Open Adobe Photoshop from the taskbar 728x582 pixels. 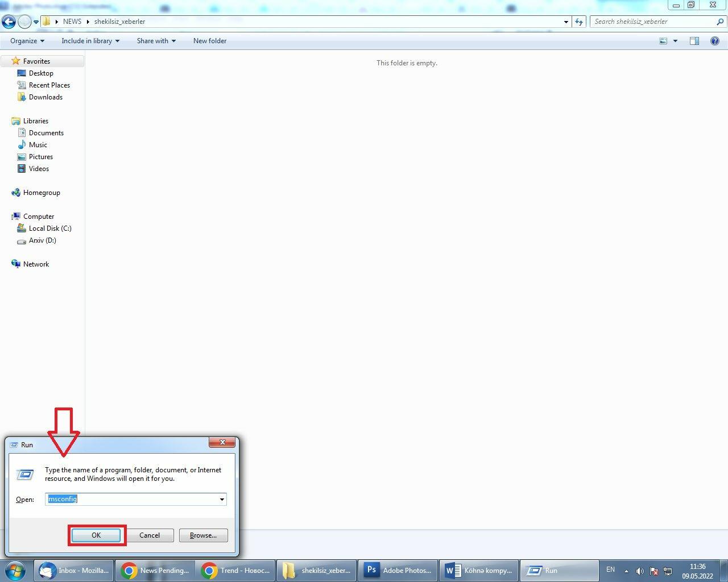point(398,570)
